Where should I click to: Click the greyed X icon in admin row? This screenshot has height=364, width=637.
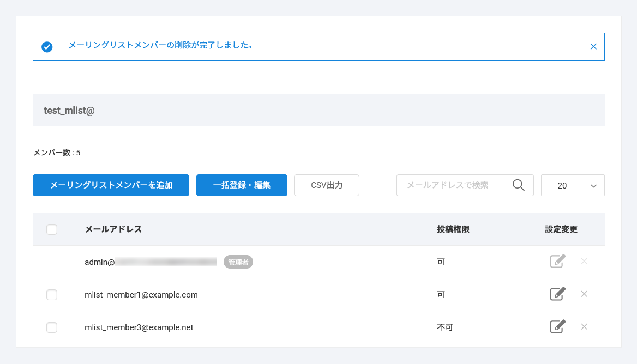(584, 262)
